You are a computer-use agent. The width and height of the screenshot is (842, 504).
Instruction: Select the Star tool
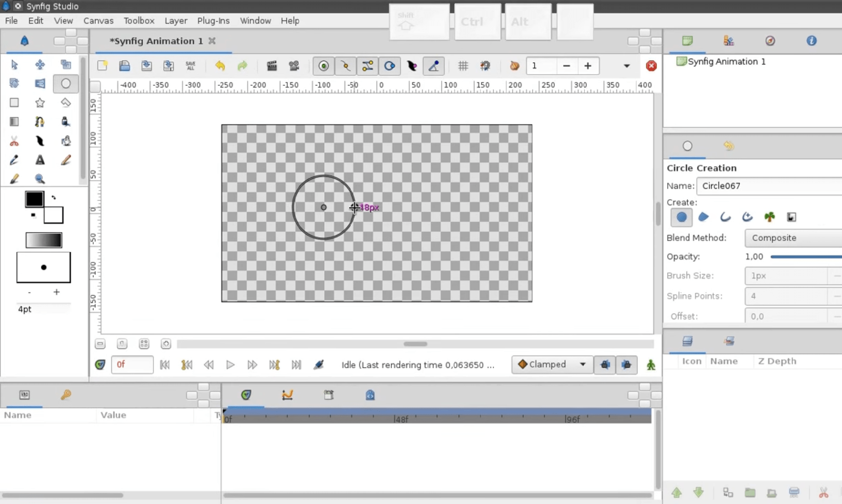tap(40, 102)
